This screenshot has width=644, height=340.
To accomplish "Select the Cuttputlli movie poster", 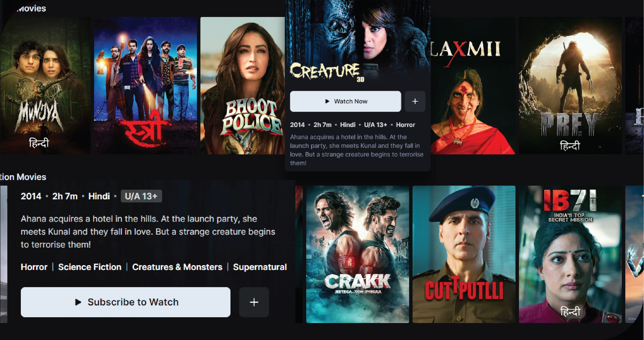I will (x=464, y=254).
